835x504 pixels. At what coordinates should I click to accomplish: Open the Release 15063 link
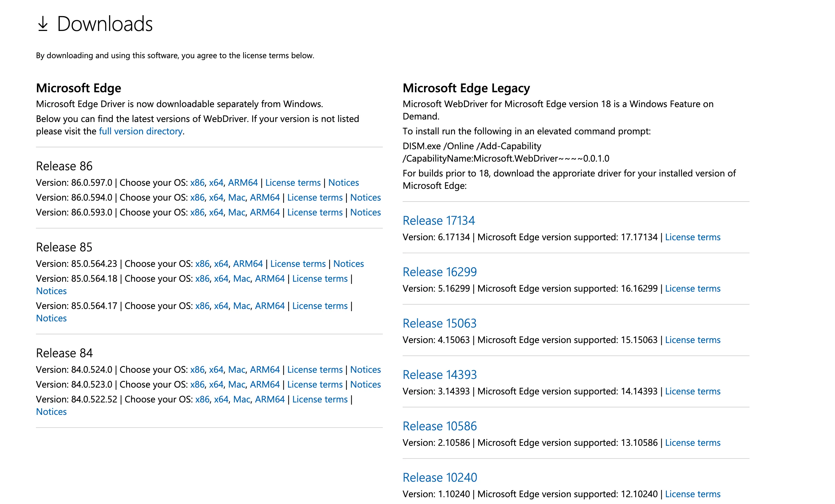coord(439,324)
